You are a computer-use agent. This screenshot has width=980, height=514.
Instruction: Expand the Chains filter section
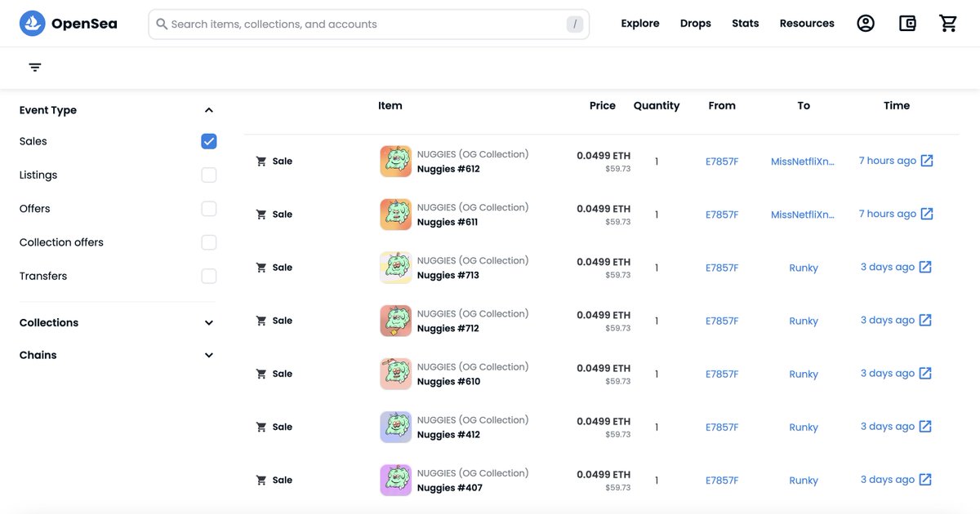coord(208,354)
